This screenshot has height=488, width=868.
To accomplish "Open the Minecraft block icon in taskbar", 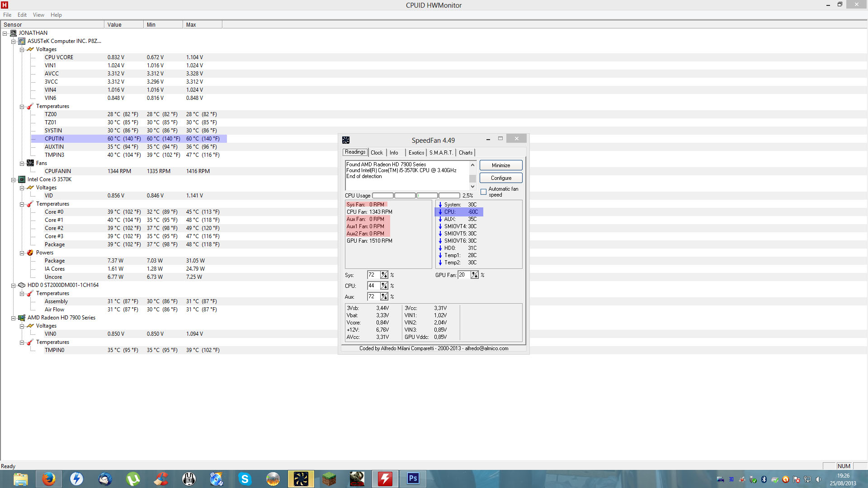I will pyautogui.click(x=329, y=479).
